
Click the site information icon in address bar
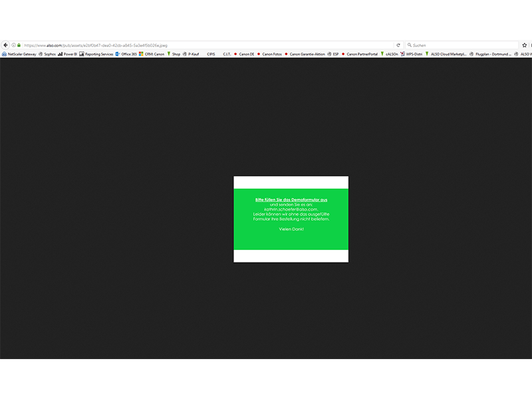[x=13, y=45]
